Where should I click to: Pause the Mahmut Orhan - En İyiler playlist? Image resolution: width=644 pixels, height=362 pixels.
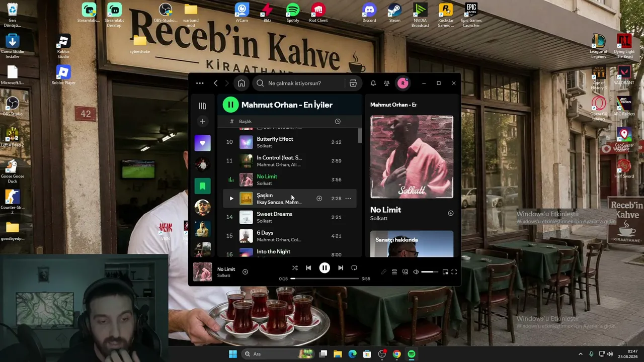click(x=230, y=105)
